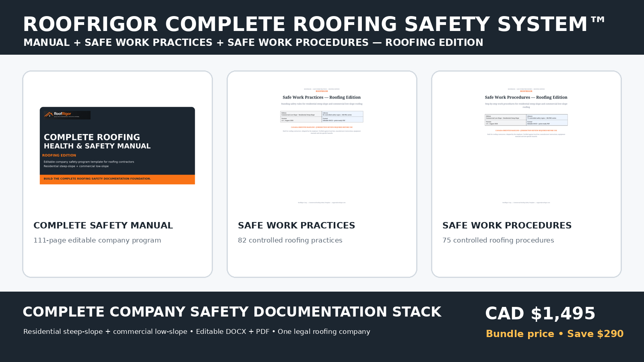Click the RoofRigor logo on manual cover
This screenshot has width=644, height=362.
tap(67, 115)
